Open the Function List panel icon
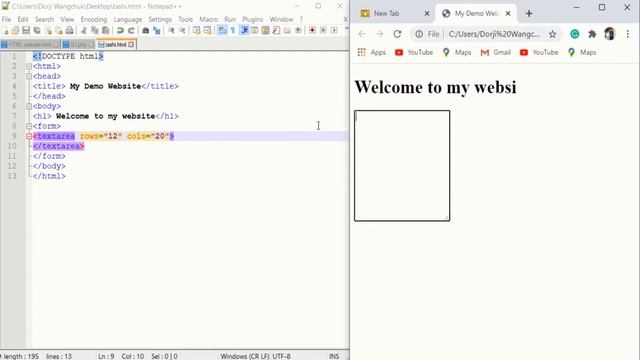The image size is (640, 360). click(x=276, y=31)
